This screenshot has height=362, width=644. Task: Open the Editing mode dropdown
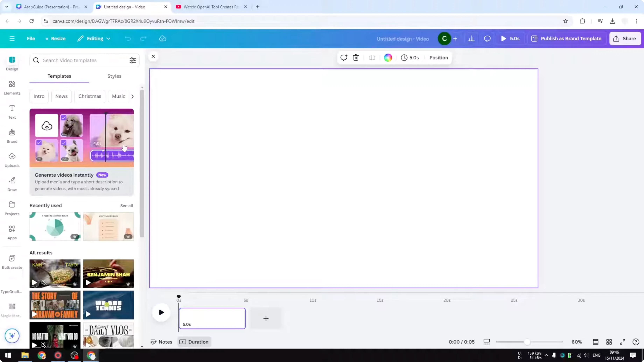pos(94,38)
